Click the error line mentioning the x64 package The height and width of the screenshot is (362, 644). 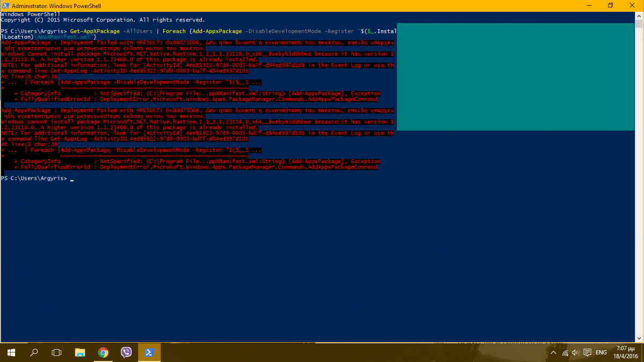coord(197,122)
